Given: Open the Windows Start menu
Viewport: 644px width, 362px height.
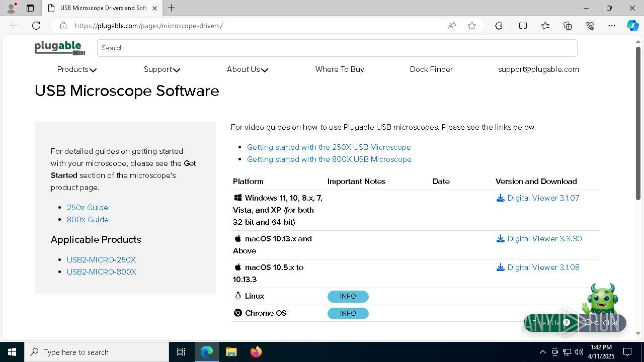Looking at the screenshot, I should click(x=12, y=352).
